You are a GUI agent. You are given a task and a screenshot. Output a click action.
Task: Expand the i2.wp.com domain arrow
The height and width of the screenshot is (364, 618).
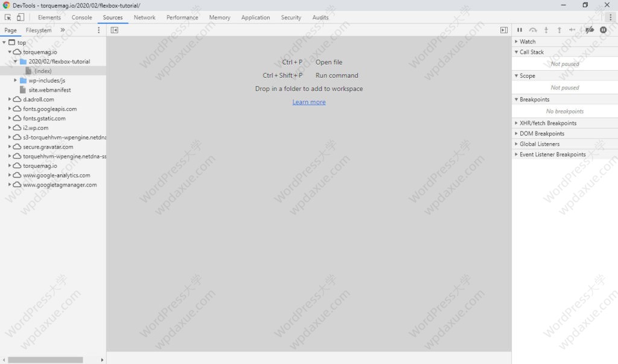[x=10, y=127]
